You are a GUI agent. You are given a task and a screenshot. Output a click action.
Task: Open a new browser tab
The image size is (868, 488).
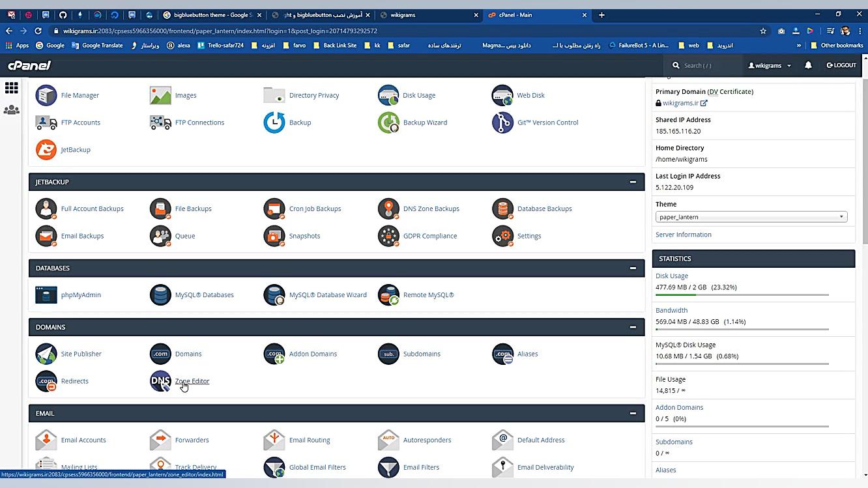pos(601,15)
